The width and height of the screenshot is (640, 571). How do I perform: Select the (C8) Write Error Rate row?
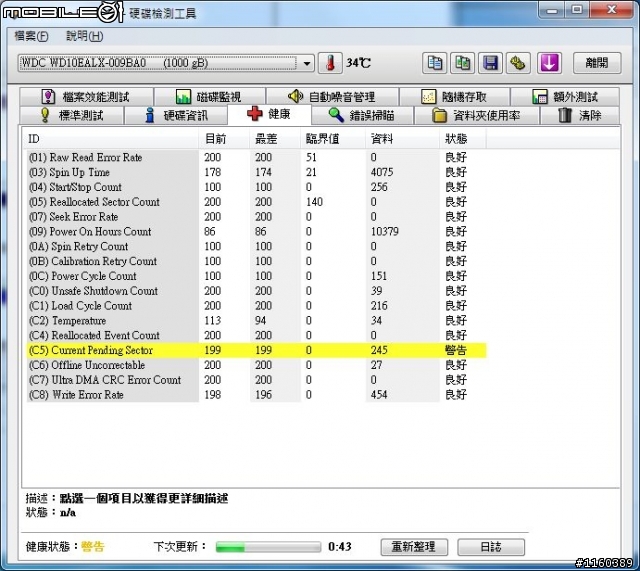[256, 395]
